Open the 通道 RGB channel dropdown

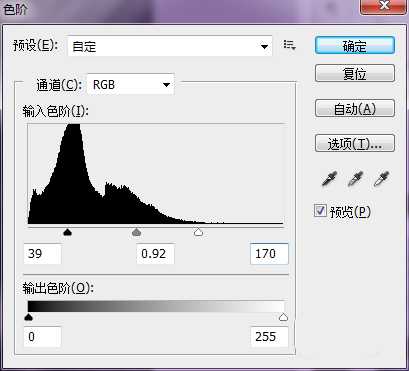[x=130, y=84]
